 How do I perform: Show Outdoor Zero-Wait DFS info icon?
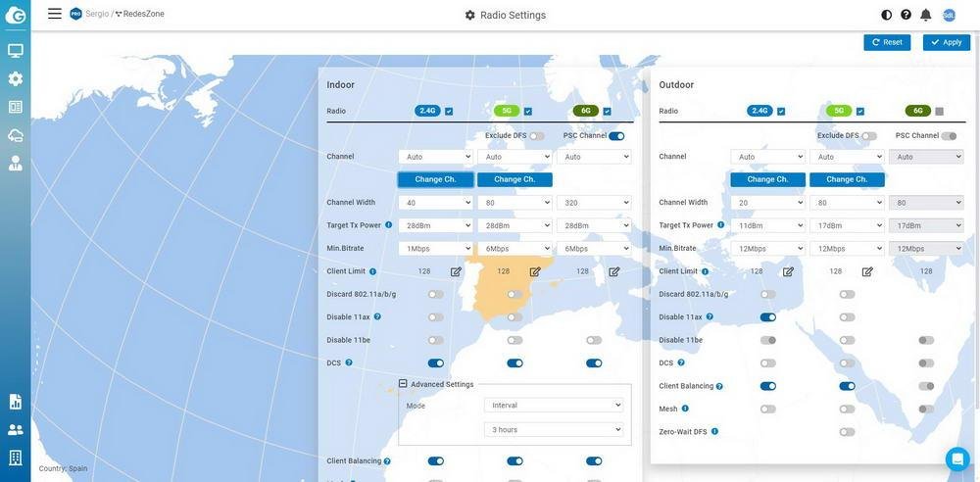coord(715,431)
